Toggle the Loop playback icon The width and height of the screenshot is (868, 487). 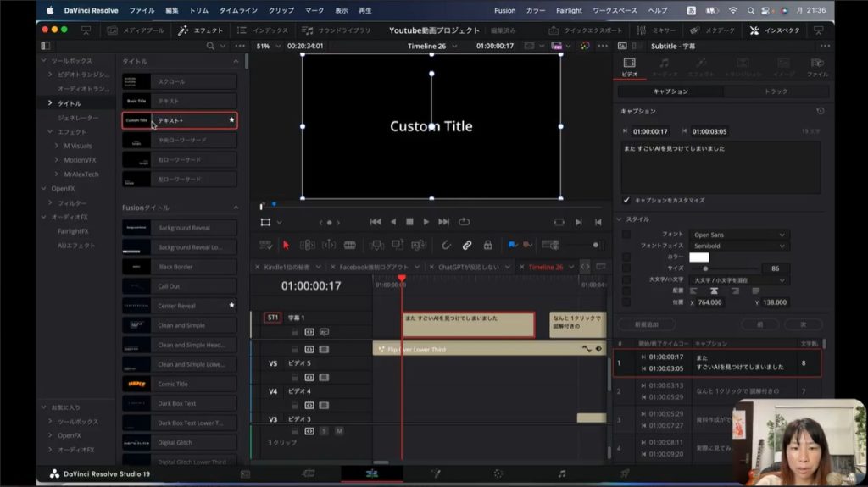464,222
